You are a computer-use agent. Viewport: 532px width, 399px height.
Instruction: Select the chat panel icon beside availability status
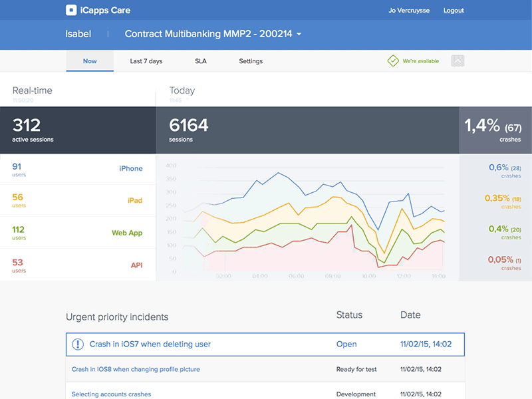[457, 60]
